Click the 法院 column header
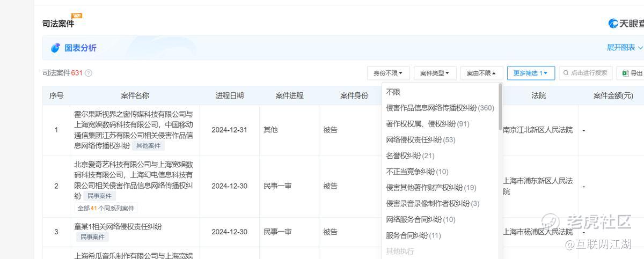This screenshot has width=644, height=259. coord(539,95)
